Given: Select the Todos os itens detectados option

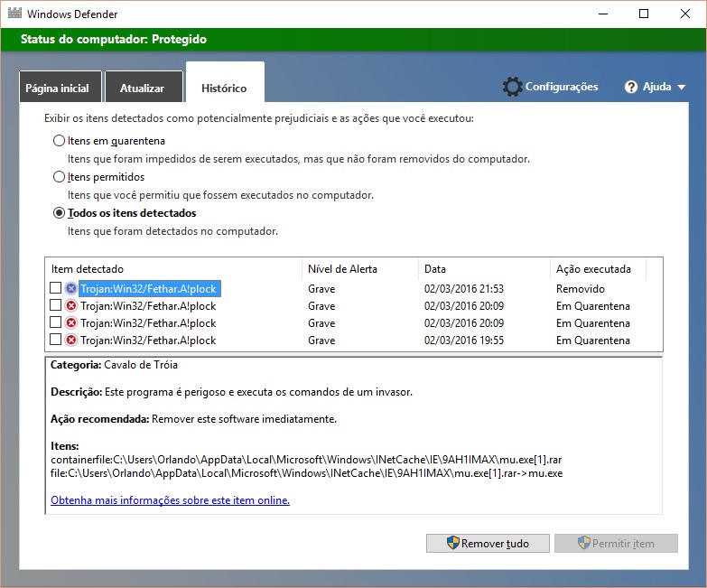Looking at the screenshot, I should (x=60, y=213).
